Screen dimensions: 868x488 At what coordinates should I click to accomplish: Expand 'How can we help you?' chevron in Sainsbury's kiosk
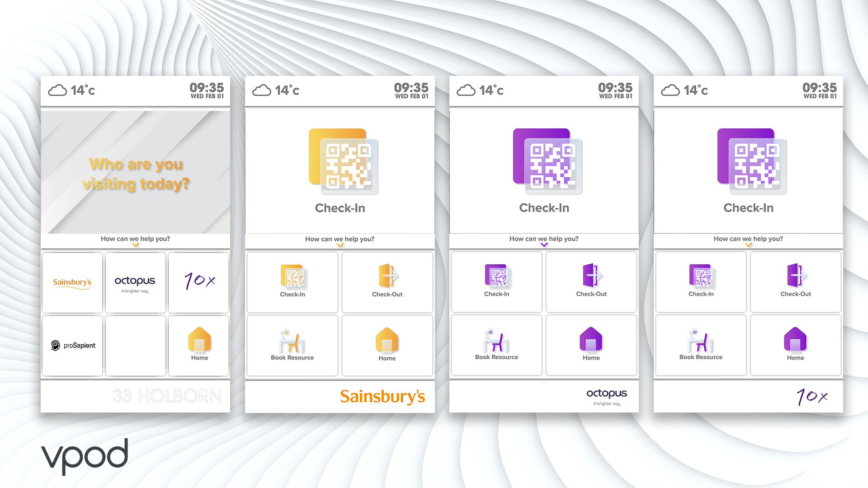tap(340, 245)
